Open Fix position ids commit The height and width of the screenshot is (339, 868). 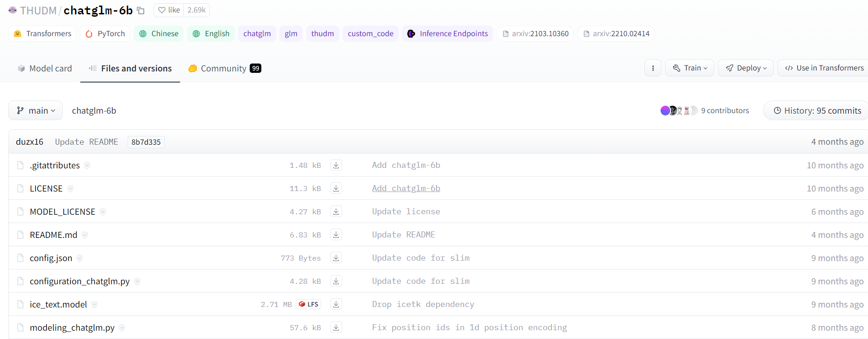coord(469,327)
